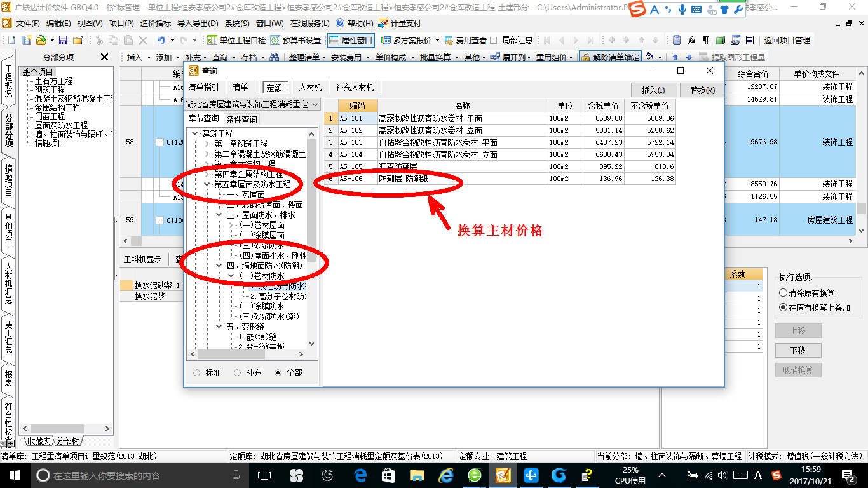Expand 第四章金属结构工程 node
The image size is (868, 488).
(207, 174)
